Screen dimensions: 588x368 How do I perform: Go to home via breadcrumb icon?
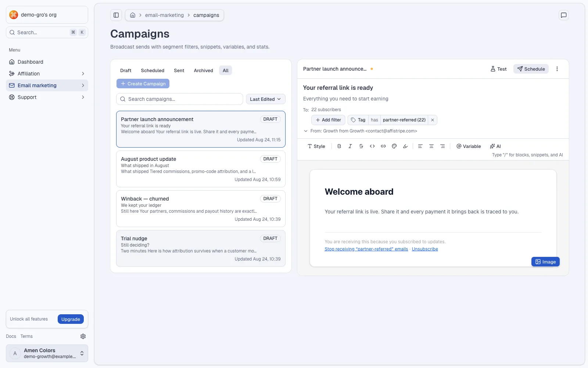pyautogui.click(x=133, y=15)
